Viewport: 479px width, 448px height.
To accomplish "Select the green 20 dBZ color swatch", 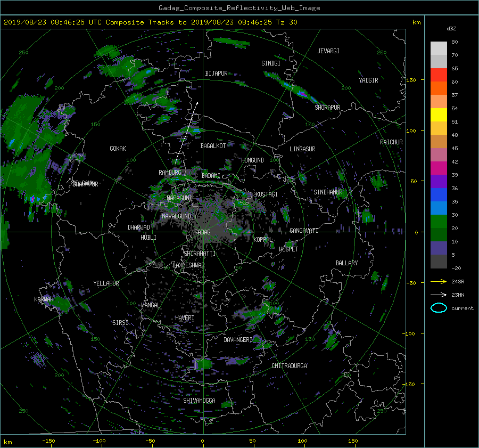I will tap(439, 222).
